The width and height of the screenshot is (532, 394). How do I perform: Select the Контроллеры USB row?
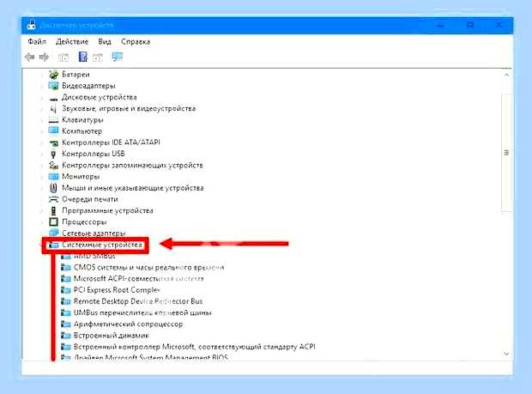(94, 154)
